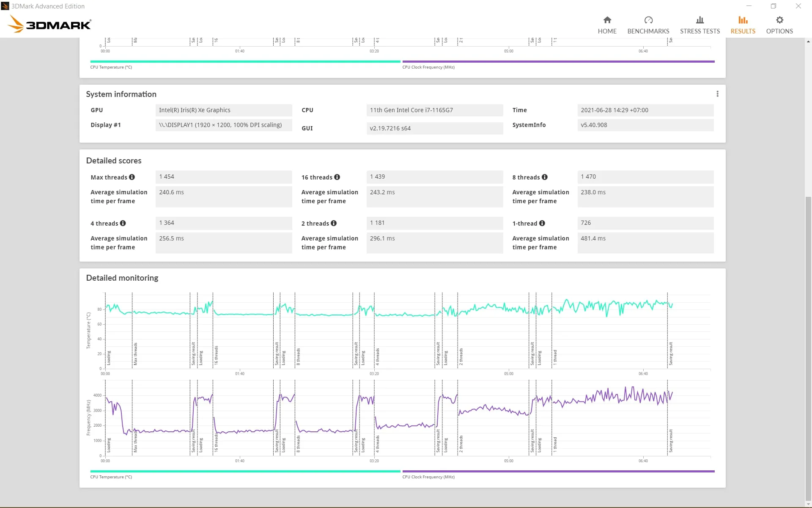The width and height of the screenshot is (812, 508).
Task: Show info for 16 threads score
Action: click(337, 177)
